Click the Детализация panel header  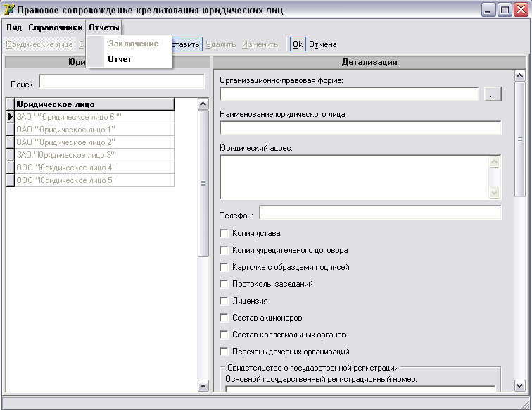coord(369,62)
